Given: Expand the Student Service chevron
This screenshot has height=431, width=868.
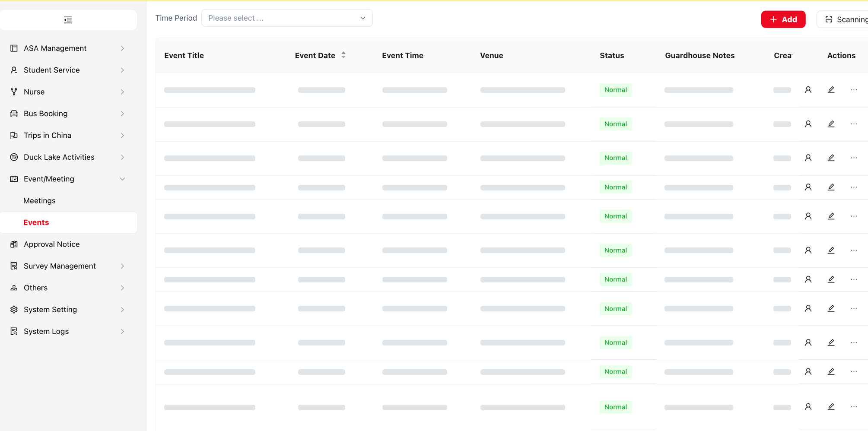Looking at the screenshot, I should tap(122, 70).
